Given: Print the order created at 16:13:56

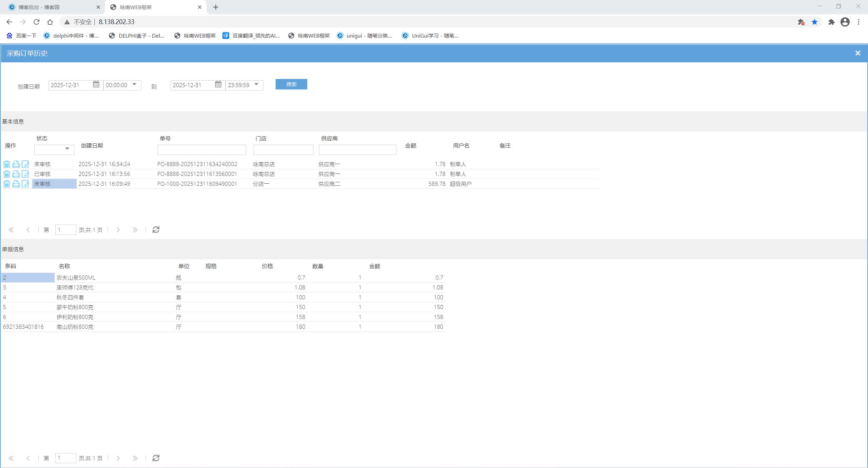Looking at the screenshot, I should click(16, 174).
